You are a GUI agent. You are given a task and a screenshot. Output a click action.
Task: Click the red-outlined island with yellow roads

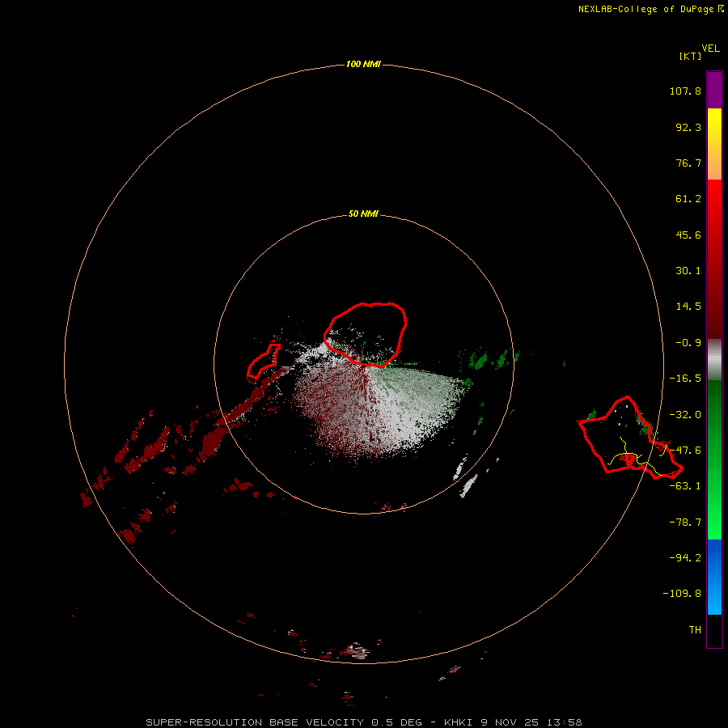[630, 438]
